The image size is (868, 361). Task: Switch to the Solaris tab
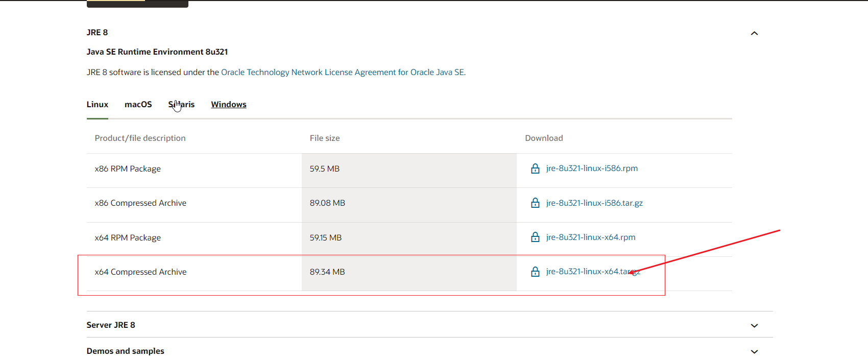pos(181,104)
